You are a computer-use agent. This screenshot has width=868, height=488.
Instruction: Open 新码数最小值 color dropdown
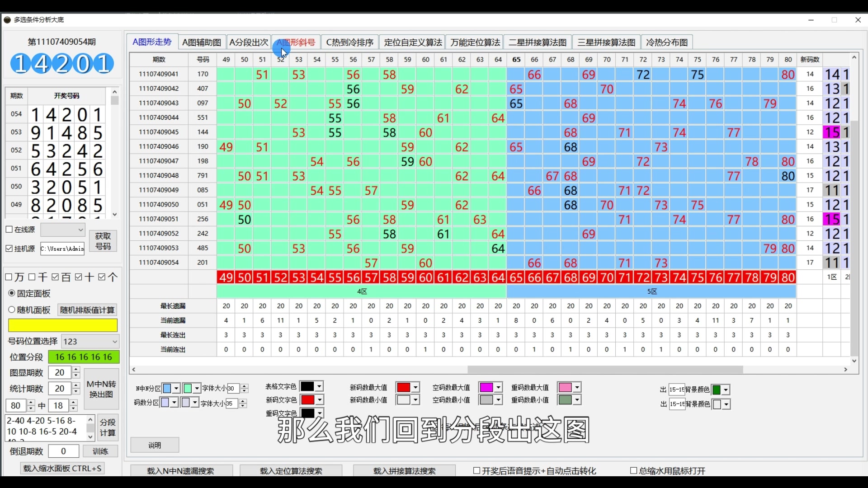[x=415, y=400]
